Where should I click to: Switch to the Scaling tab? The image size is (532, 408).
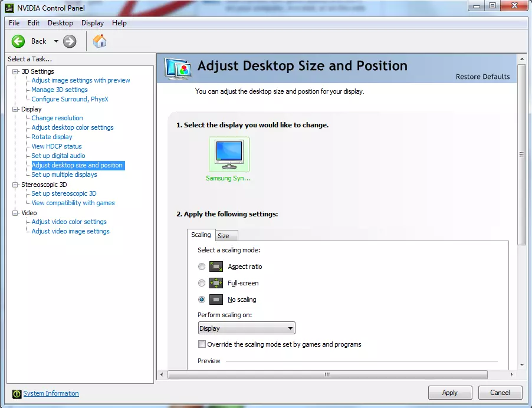(x=201, y=235)
